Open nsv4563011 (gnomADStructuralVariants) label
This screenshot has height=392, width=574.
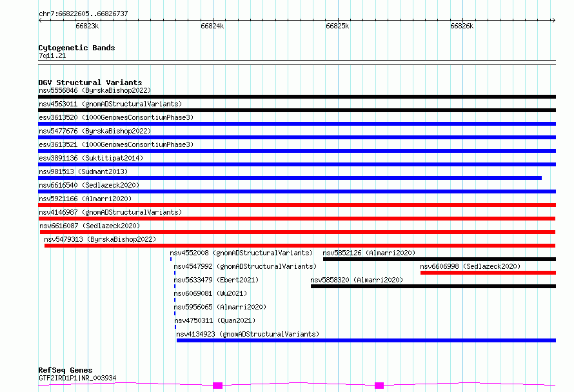[110, 104]
